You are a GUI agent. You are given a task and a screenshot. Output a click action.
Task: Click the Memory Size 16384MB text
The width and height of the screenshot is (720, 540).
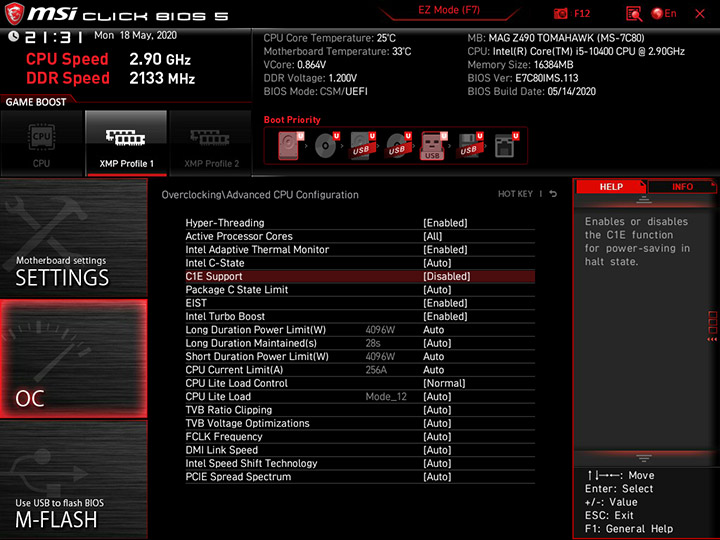(x=520, y=64)
